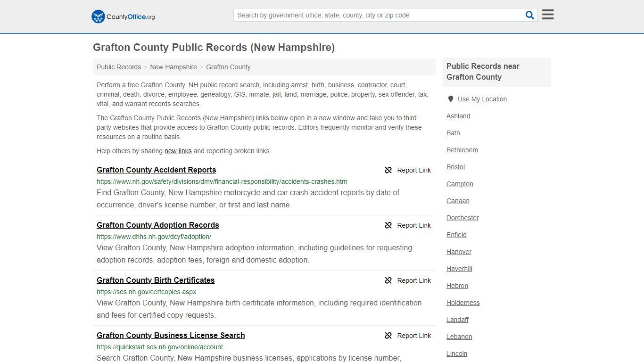Click the location pin icon
The image size is (644, 362).
[451, 99]
